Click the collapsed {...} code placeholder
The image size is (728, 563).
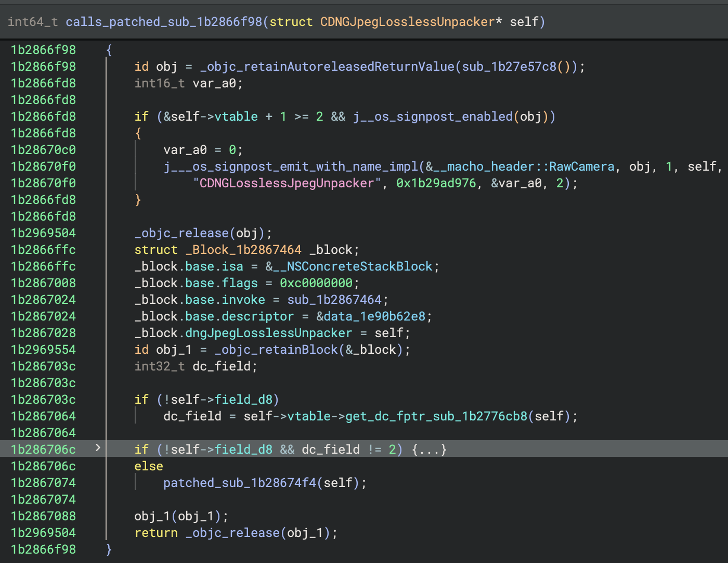(x=429, y=450)
